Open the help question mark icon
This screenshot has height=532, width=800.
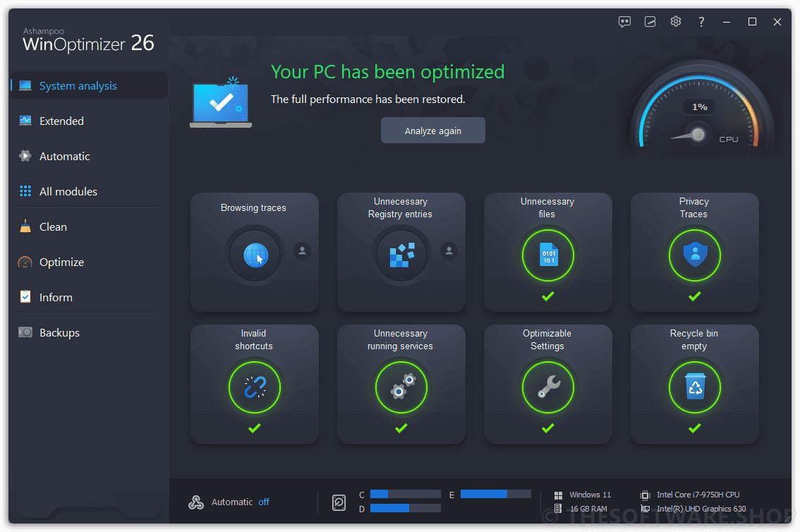(x=701, y=21)
